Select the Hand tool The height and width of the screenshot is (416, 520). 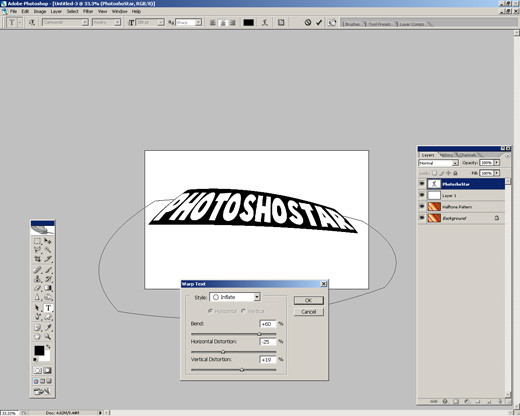tap(37, 337)
